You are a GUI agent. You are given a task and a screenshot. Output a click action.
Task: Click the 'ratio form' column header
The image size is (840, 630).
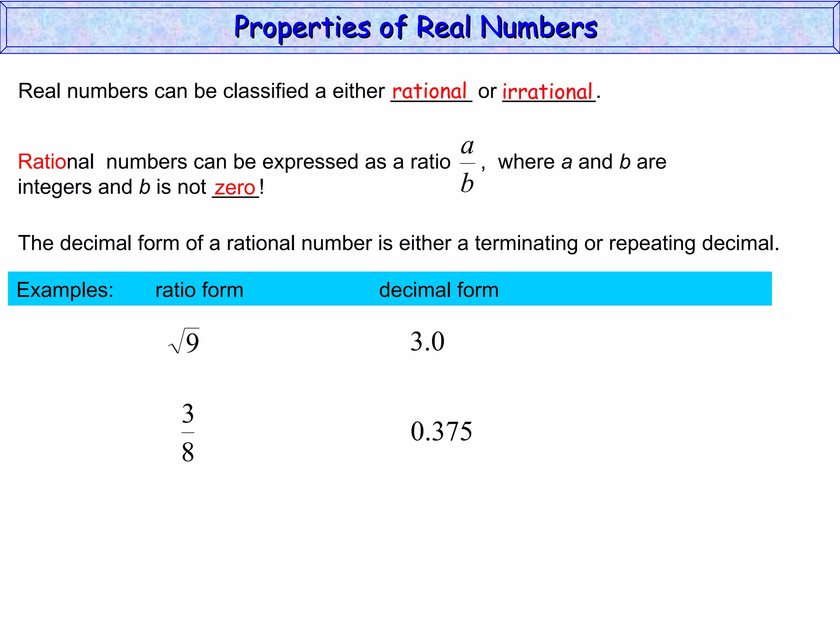click(199, 290)
